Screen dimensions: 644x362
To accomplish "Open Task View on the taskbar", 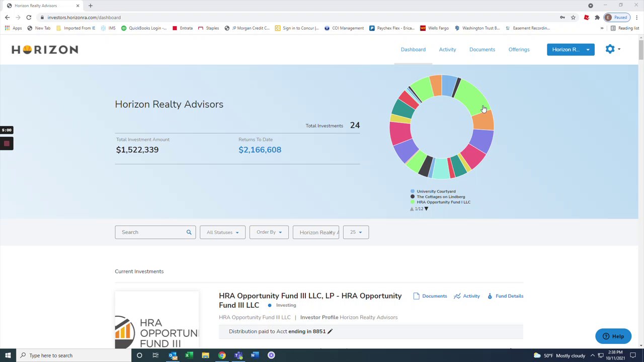I will [155, 355].
